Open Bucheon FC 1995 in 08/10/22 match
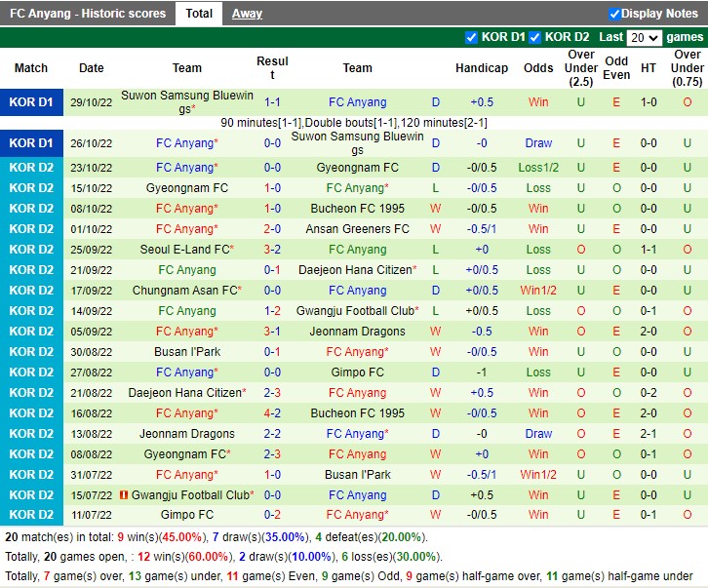Image resolution: width=708 pixels, height=588 pixels. [357, 209]
